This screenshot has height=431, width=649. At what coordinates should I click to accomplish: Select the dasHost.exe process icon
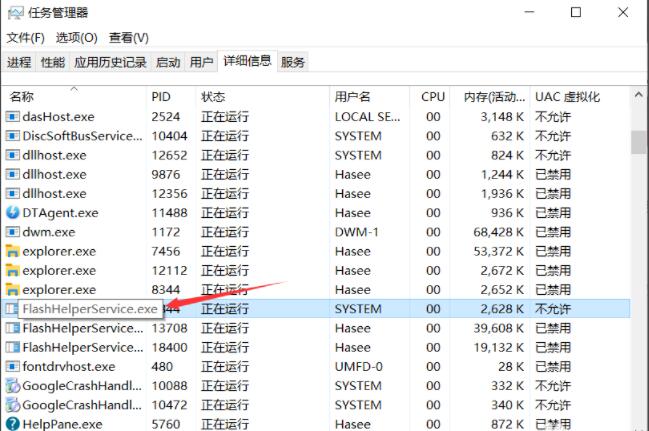13,117
